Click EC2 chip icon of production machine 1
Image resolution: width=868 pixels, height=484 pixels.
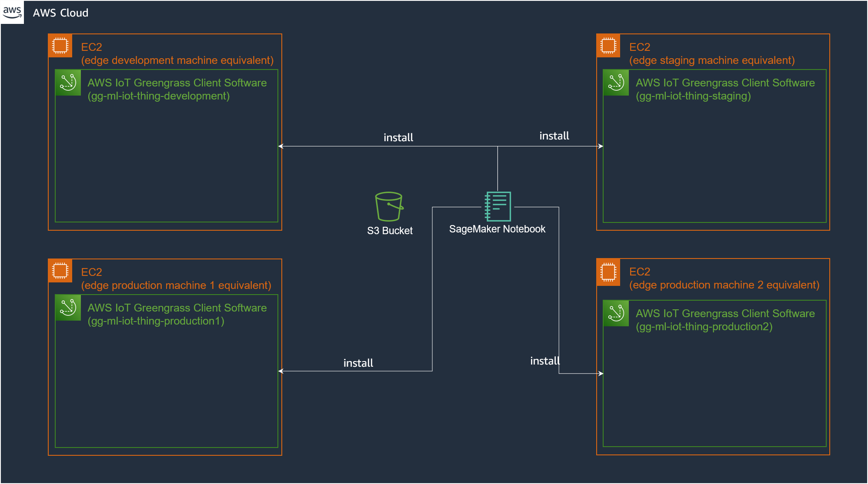tap(60, 271)
